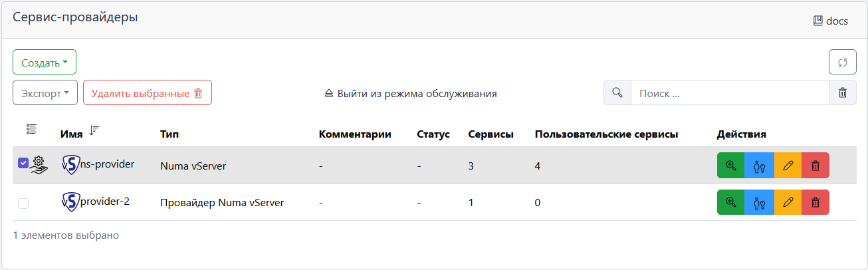Toggle select-all rows icon in header
Image resolution: width=868 pixels, height=270 pixels.
(31, 129)
